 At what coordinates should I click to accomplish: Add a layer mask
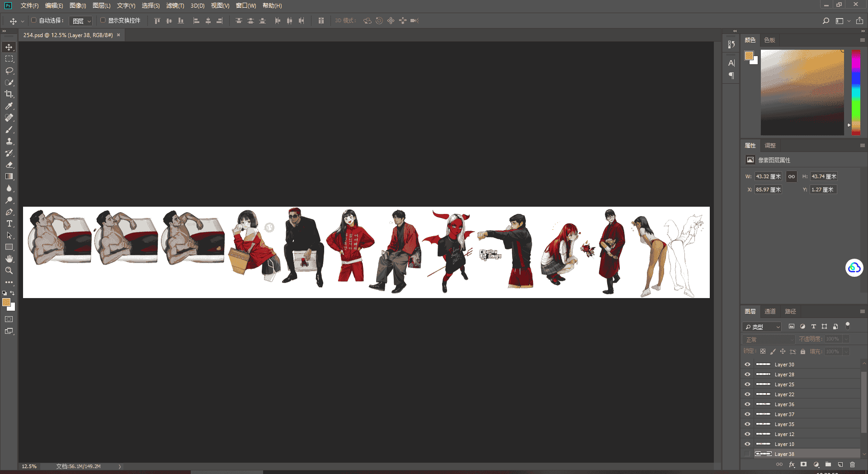coord(803,465)
